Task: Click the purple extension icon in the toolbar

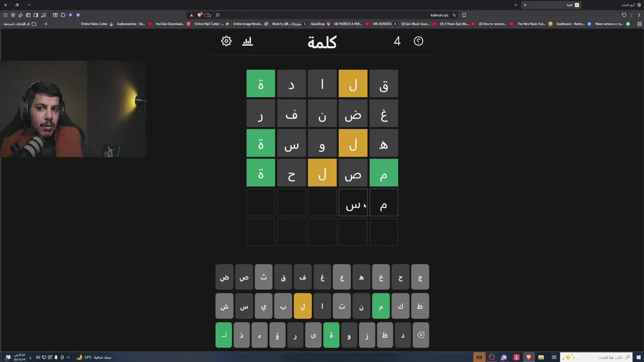Action: pyautogui.click(x=78, y=15)
